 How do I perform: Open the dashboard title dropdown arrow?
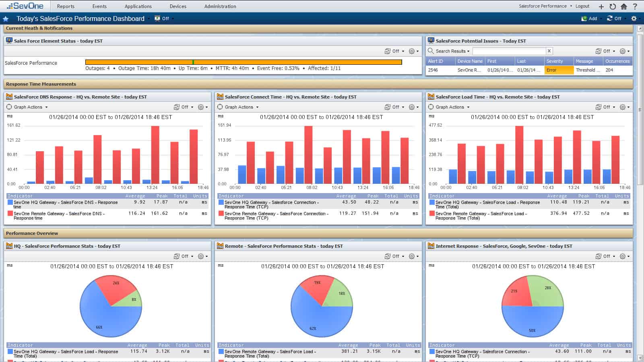[149, 19]
